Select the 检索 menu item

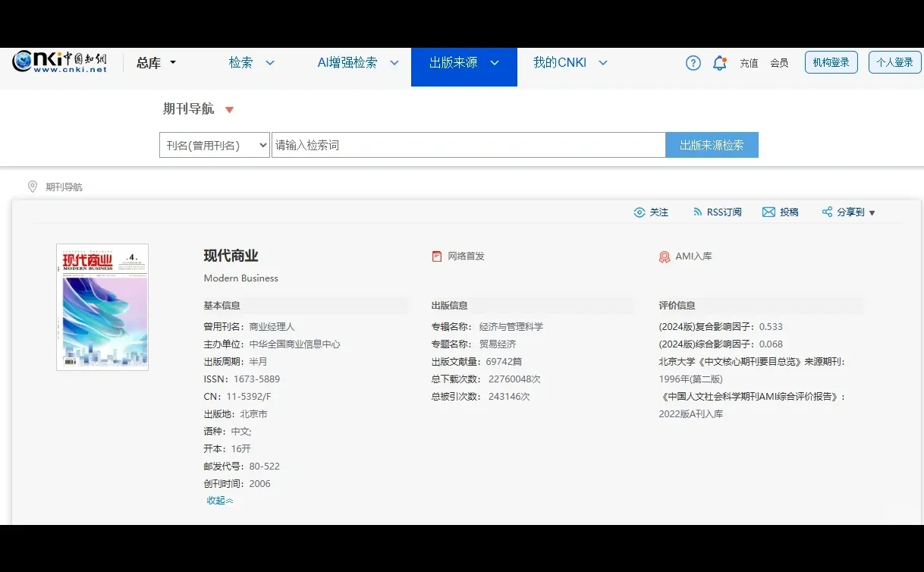(x=241, y=63)
